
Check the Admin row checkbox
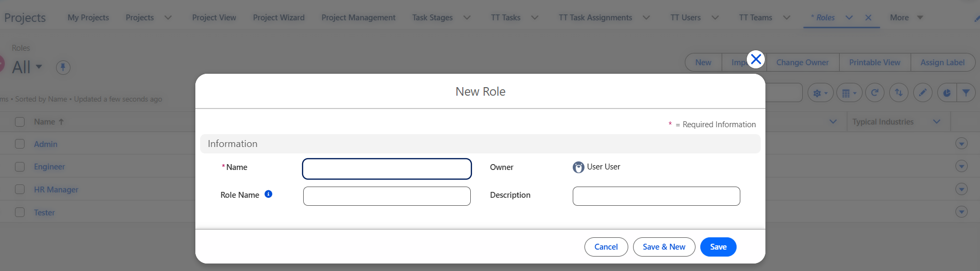point(20,144)
